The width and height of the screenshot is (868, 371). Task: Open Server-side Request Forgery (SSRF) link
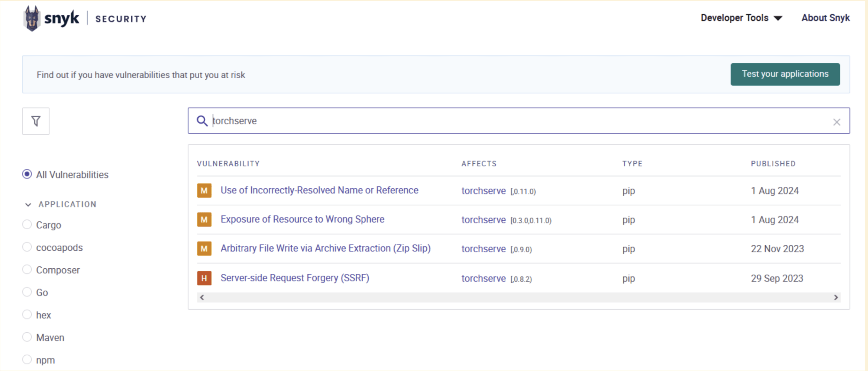pos(295,278)
